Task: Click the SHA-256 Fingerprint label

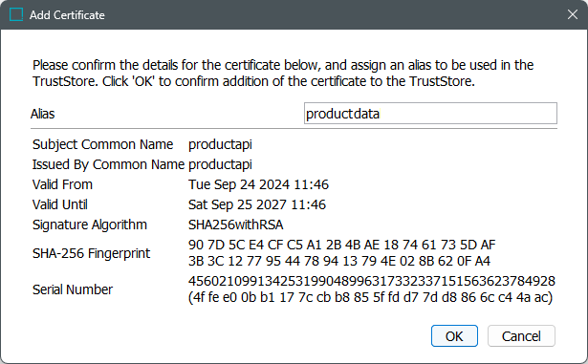Action: point(91,253)
